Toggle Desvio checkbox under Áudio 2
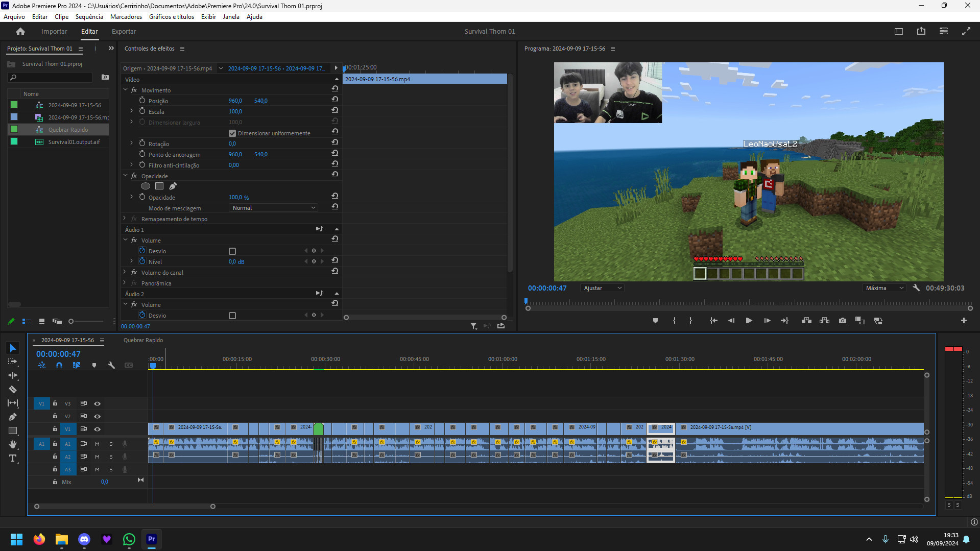 [x=232, y=316]
